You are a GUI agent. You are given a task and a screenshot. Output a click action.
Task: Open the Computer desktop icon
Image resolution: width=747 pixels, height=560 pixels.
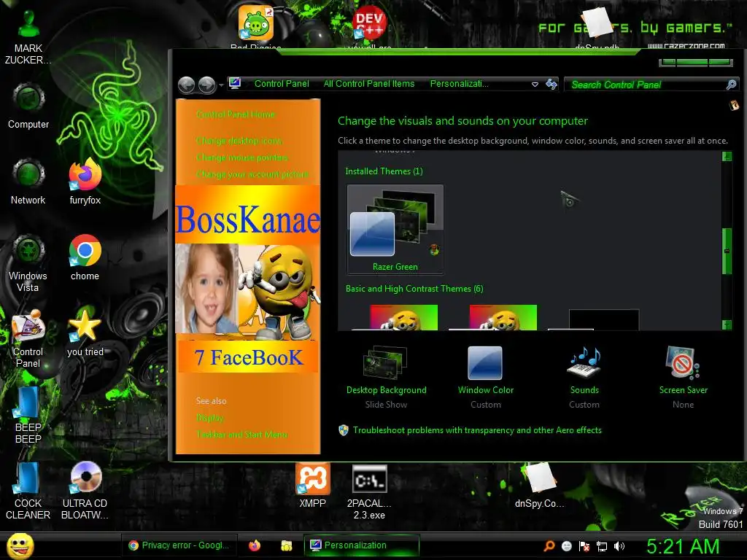(28, 106)
